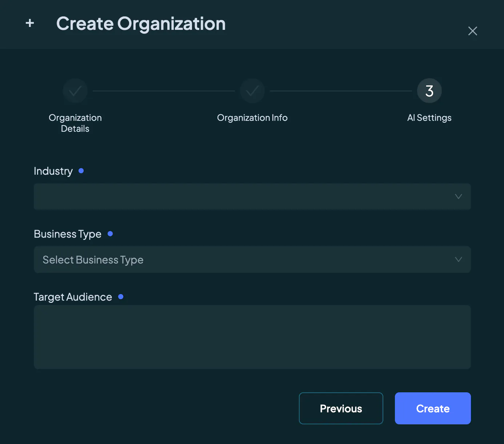
Task: Select step 3 AI Settings circle
Action: [x=429, y=91]
